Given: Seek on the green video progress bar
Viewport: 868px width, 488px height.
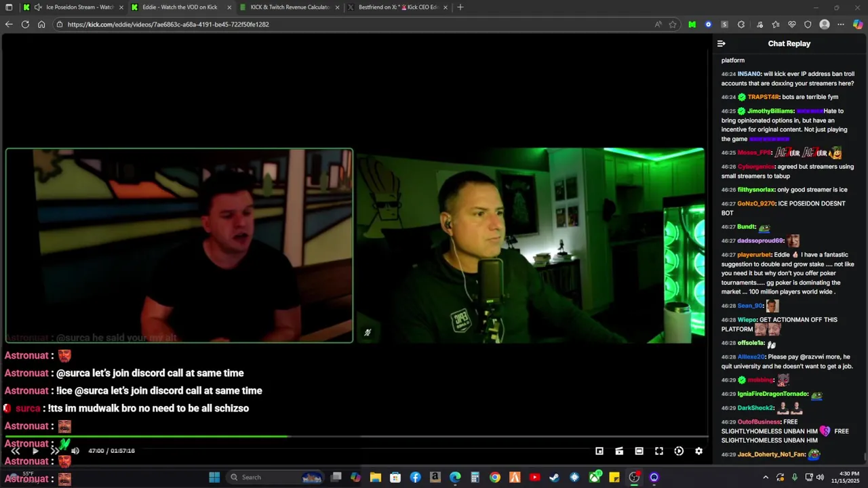Looking at the screenshot, I should tap(357, 436).
